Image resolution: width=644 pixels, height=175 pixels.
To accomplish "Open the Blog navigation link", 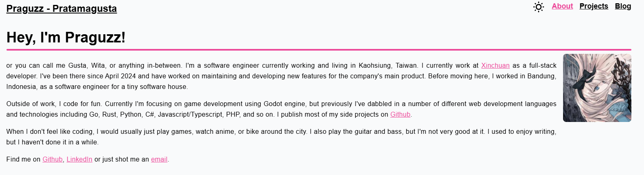I will point(623,6).
